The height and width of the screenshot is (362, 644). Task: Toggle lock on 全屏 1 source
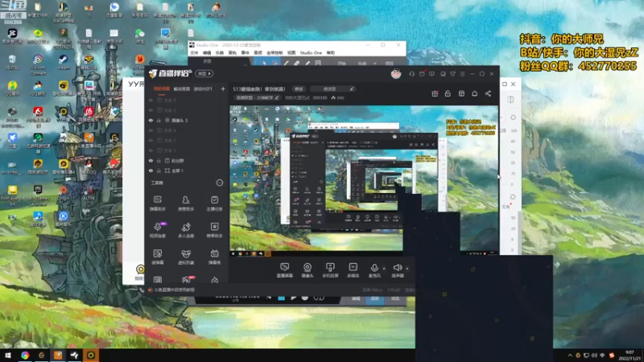click(x=159, y=171)
